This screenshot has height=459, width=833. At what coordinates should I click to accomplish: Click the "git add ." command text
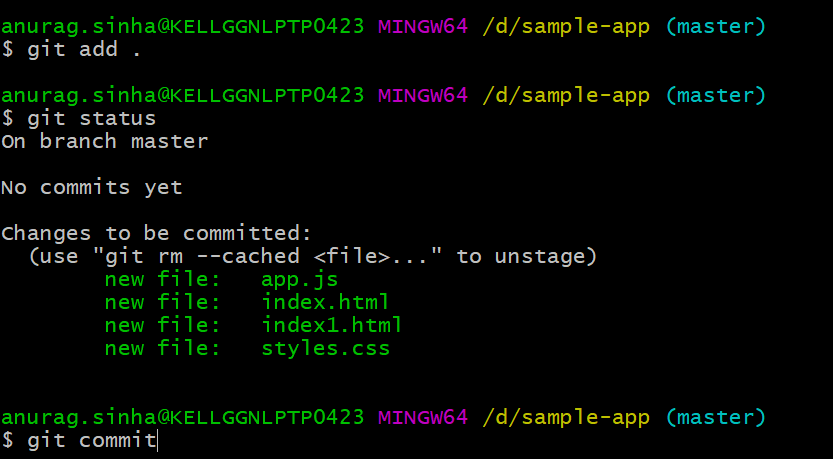(x=83, y=50)
